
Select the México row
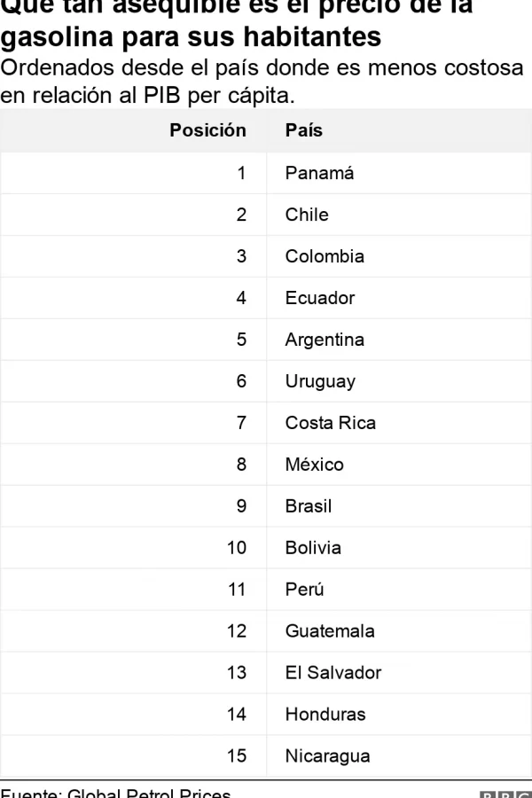click(266, 465)
